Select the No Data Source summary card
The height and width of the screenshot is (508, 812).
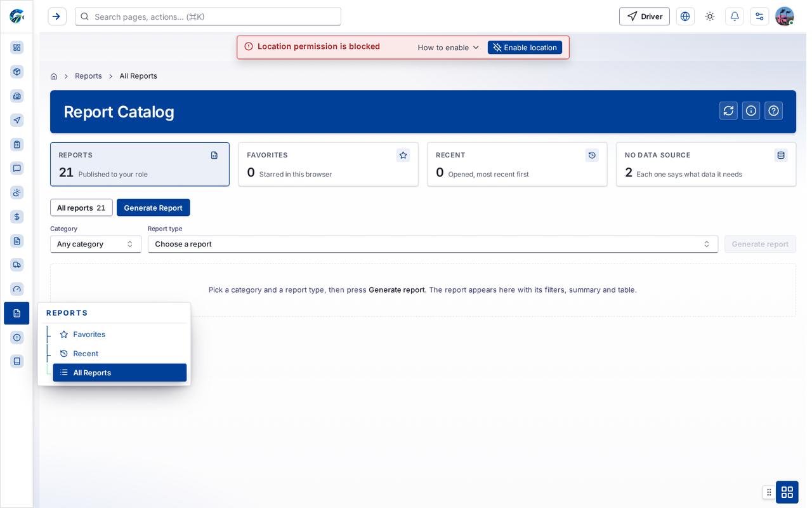(x=706, y=164)
